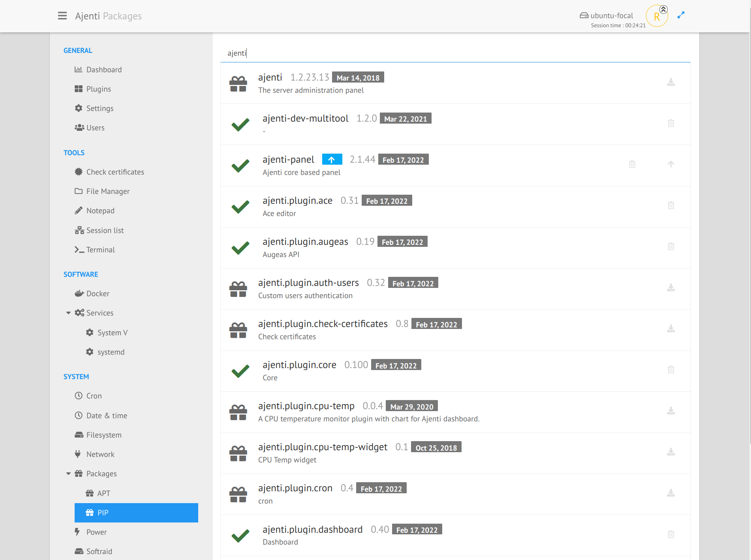The width and height of the screenshot is (751, 560).
Task: Click the user avatar R
Action: [657, 16]
